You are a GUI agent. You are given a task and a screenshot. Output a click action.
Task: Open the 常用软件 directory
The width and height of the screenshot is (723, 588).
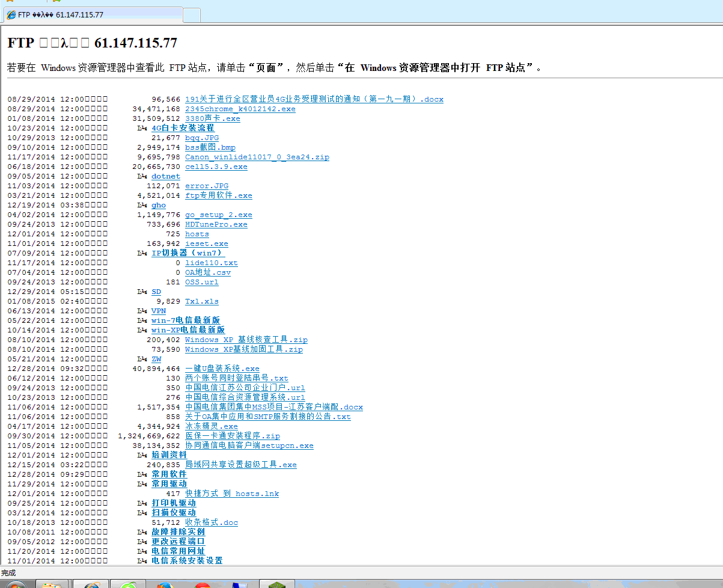[x=169, y=474]
